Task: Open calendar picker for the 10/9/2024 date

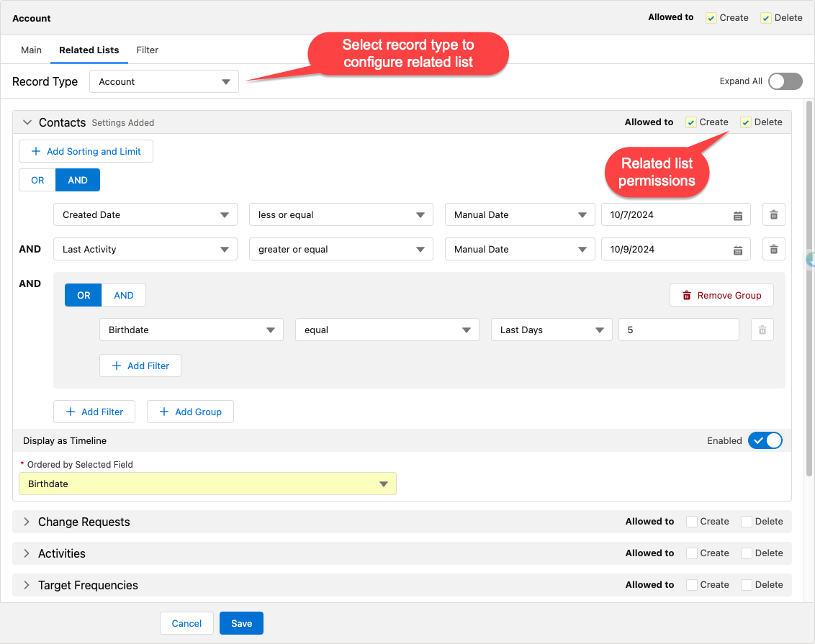Action: pyautogui.click(x=738, y=249)
